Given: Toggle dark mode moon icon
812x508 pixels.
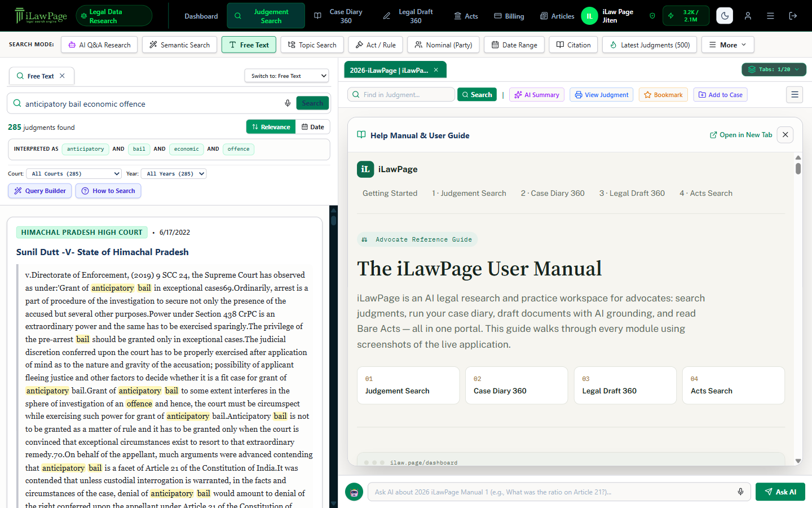Looking at the screenshot, I should [725, 16].
